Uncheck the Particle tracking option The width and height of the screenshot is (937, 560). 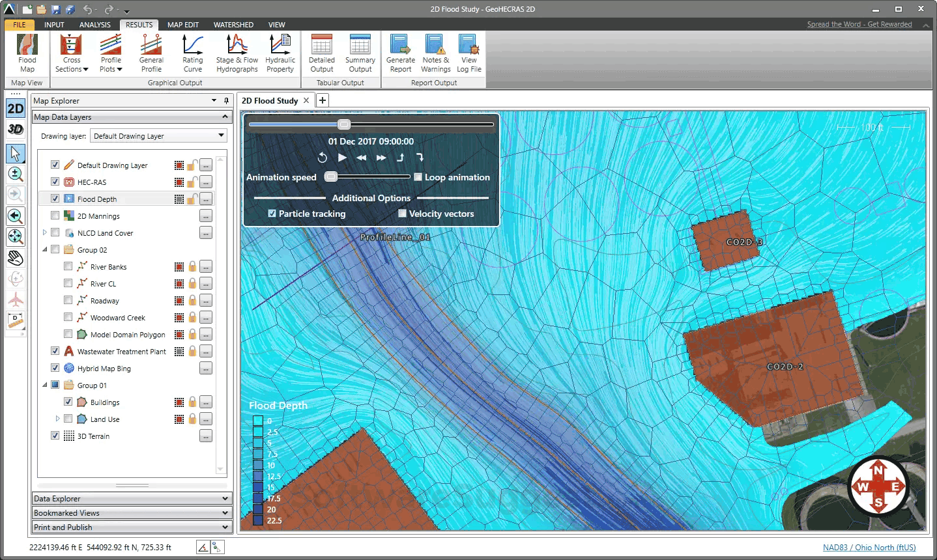272,214
